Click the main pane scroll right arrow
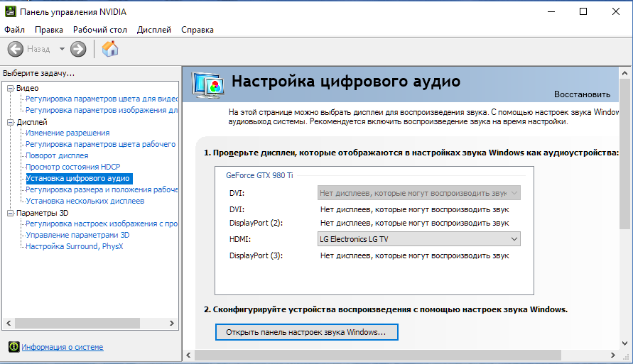Image resolution: width=633 pixels, height=364 pixels. click(x=613, y=355)
